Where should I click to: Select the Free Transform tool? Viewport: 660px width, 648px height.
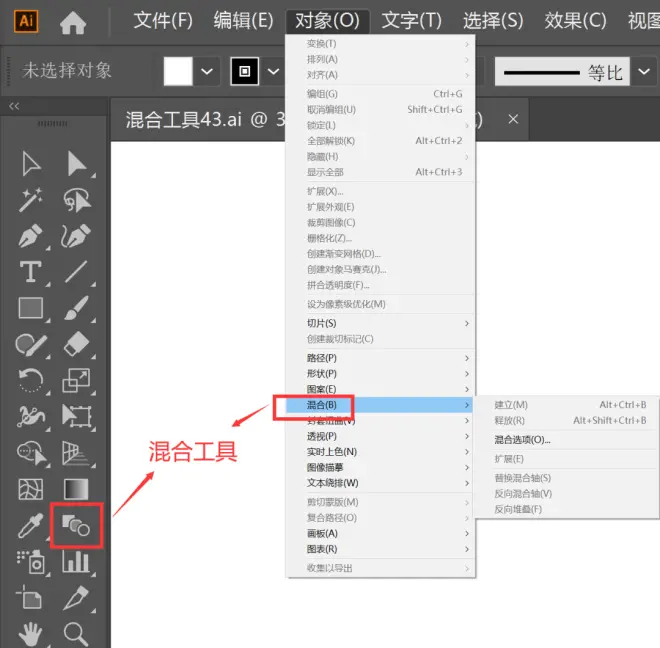point(77,416)
